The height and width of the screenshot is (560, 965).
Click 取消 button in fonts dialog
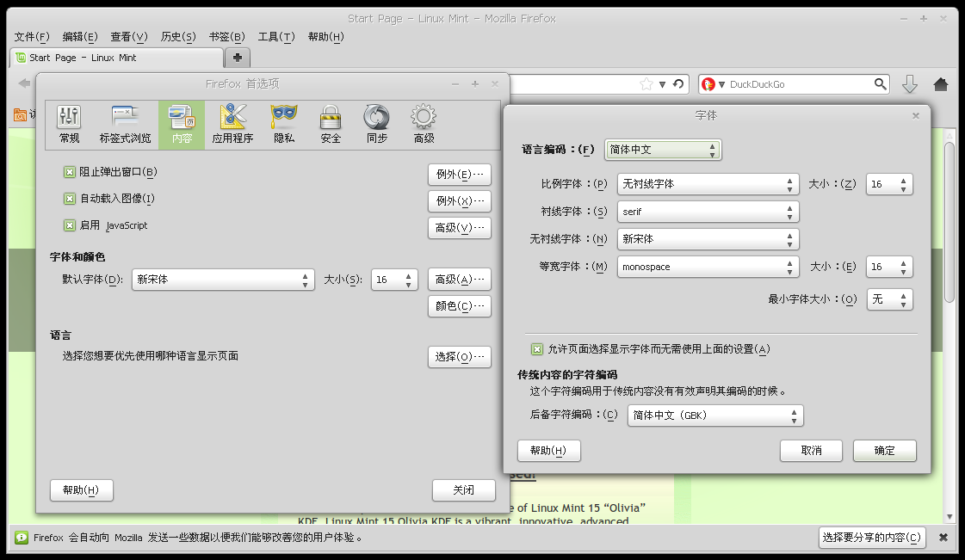811,451
